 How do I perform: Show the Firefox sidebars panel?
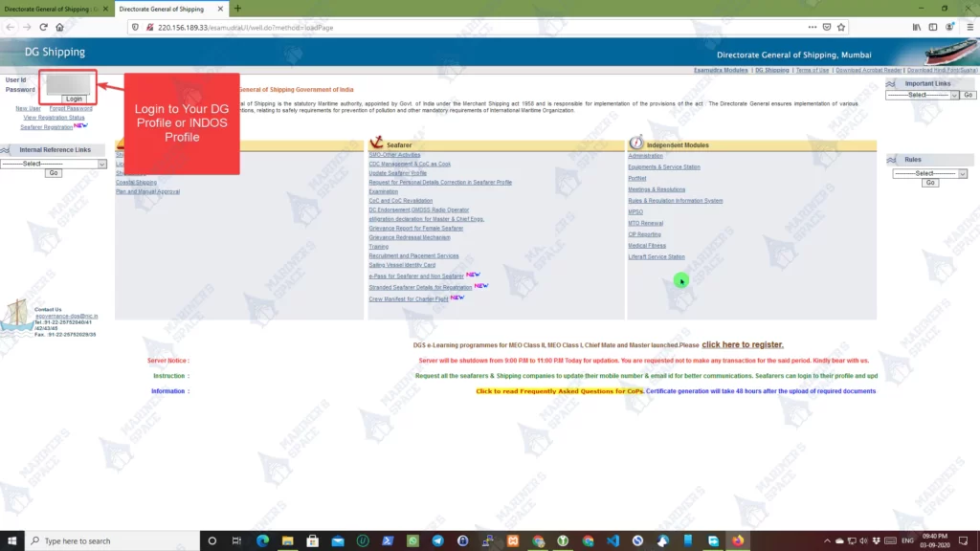(x=932, y=28)
